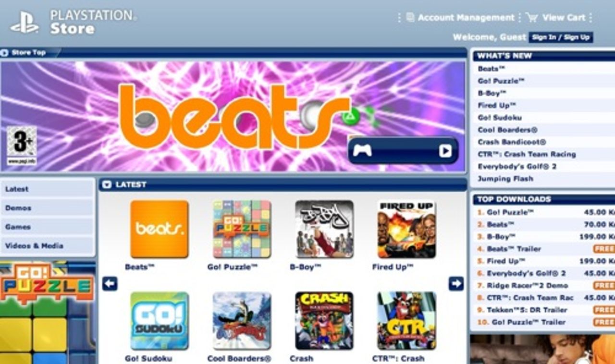The image size is (615, 364).
Task: Select the Demos category tab
Action: pyautogui.click(x=47, y=208)
